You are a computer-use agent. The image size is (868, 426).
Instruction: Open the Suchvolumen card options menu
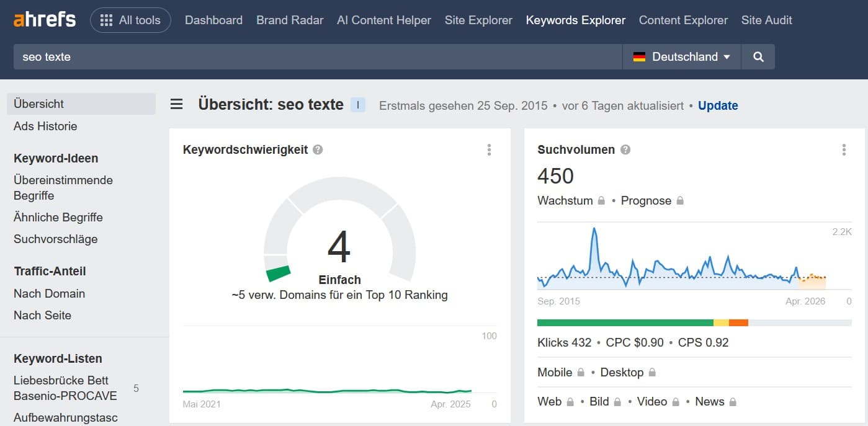[844, 149]
